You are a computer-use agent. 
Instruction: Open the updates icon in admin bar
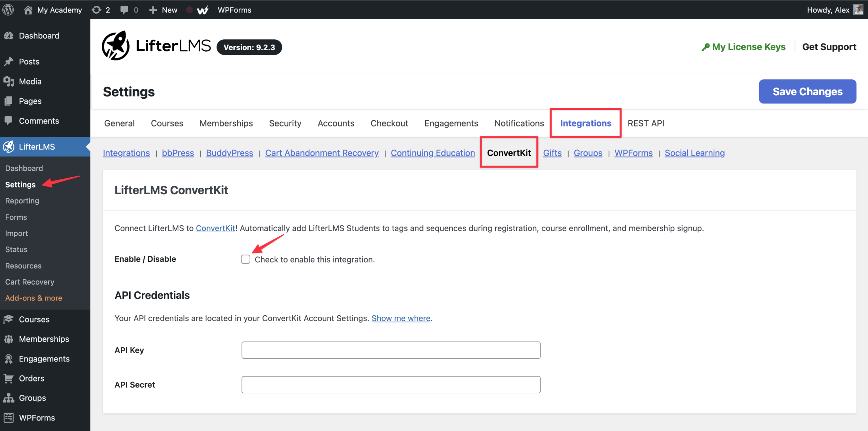pos(97,10)
